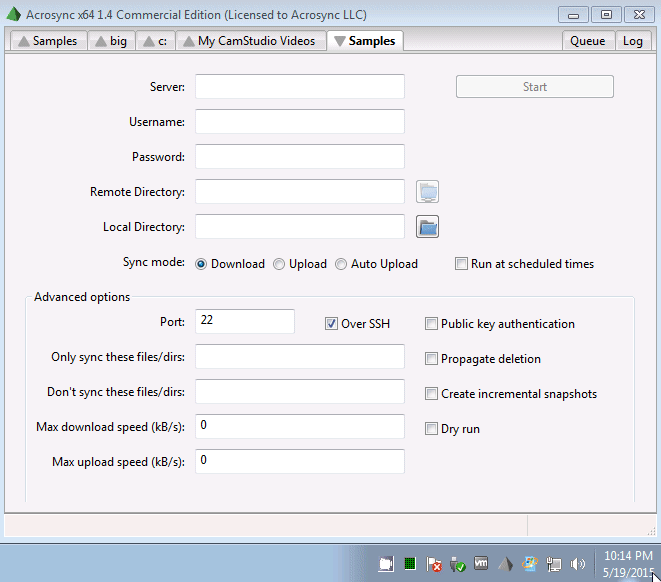Open the big profile tab
This screenshot has height=582, width=661.
112,41
